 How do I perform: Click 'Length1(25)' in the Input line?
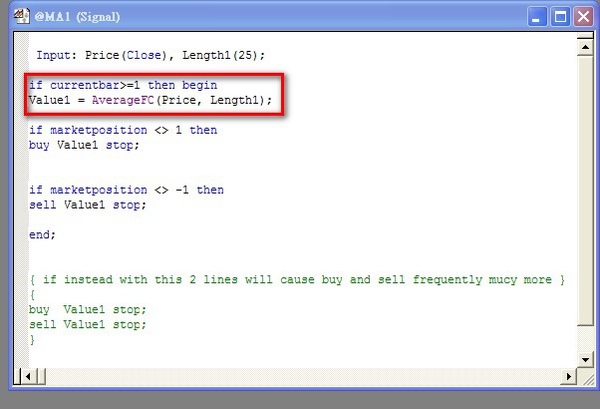(220, 55)
